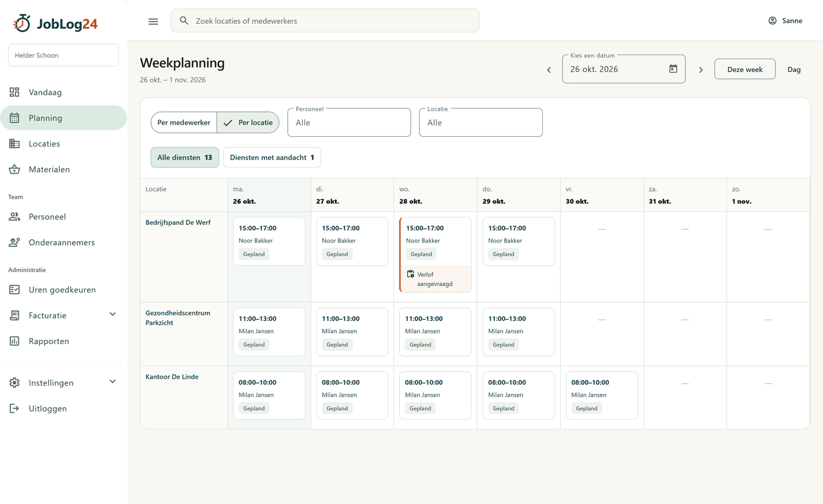The height and width of the screenshot is (504, 823).
Task: Open the Locatie filter dropdown
Action: click(x=481, y=122)
